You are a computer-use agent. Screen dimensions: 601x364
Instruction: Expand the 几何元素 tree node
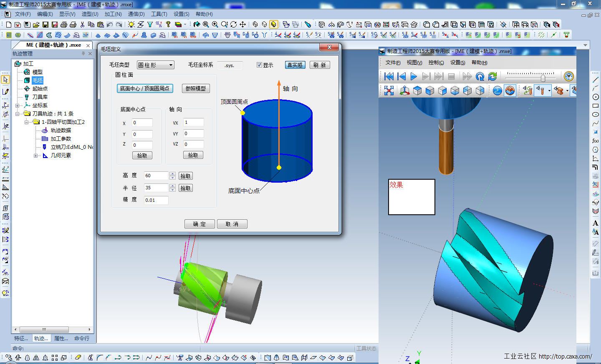click(x=36, y=156)
